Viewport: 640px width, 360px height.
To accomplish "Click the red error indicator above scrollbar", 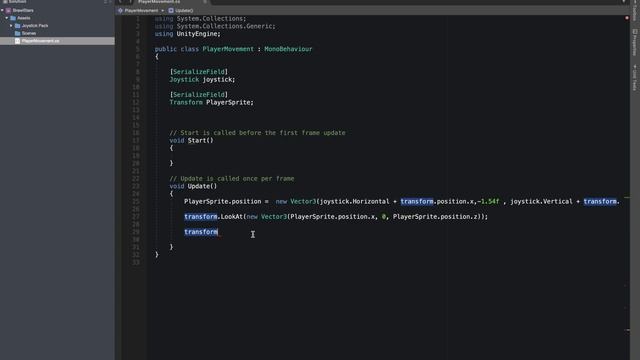I will coord(627,18).
